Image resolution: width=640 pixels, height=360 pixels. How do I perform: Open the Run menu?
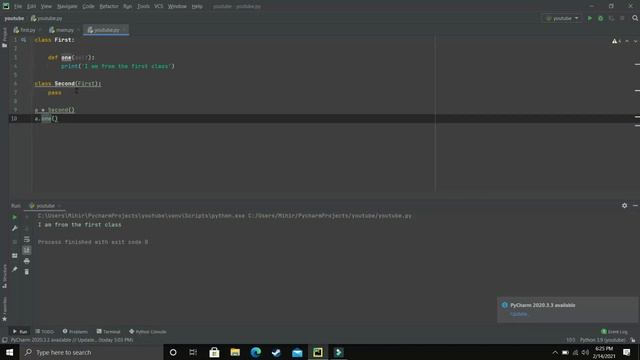click(x=127, y=6)
